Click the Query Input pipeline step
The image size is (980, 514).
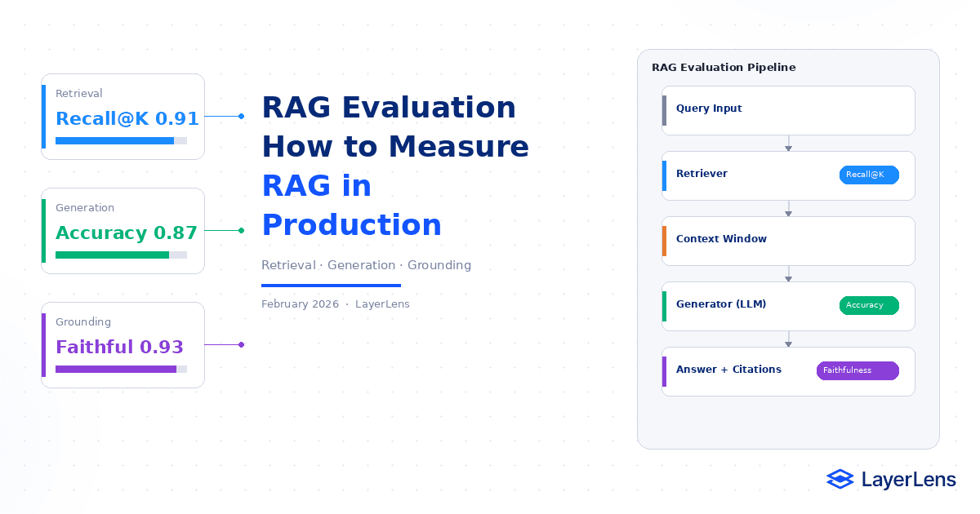[788, 110]
